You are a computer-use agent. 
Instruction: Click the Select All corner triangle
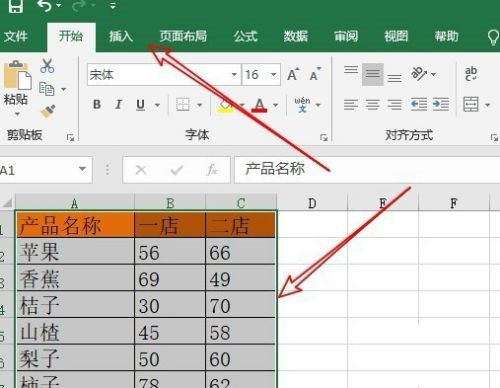7,203
